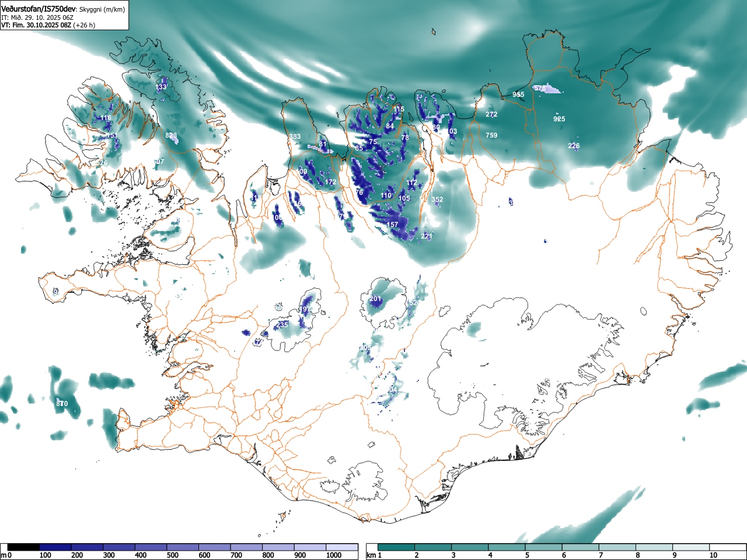Screen dimensions: 747x560
Task: Click the visibility value '105' on the map
Action: [404, 198]
